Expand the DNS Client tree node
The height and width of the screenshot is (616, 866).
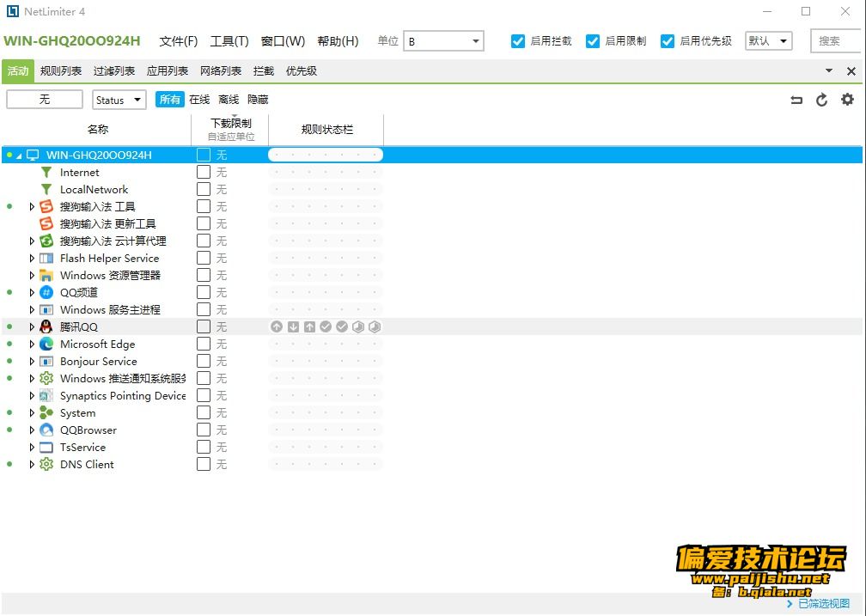click(x=32, y=465)
